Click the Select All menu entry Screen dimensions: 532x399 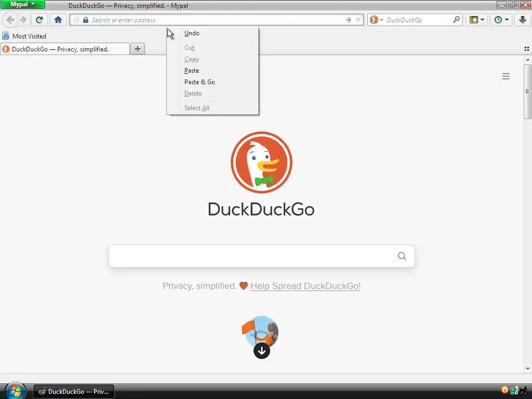[x=212, y=108]
